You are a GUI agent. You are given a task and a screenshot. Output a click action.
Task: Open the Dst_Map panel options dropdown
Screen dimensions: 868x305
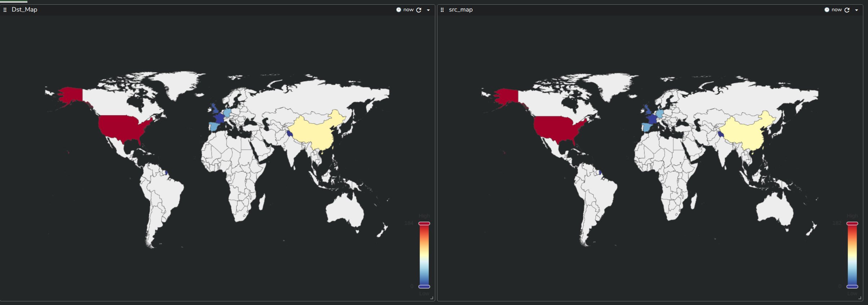(x=428, y=10)
